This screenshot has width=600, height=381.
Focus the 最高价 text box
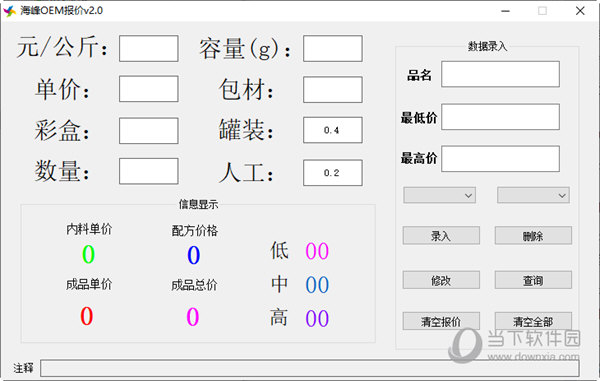500,159
